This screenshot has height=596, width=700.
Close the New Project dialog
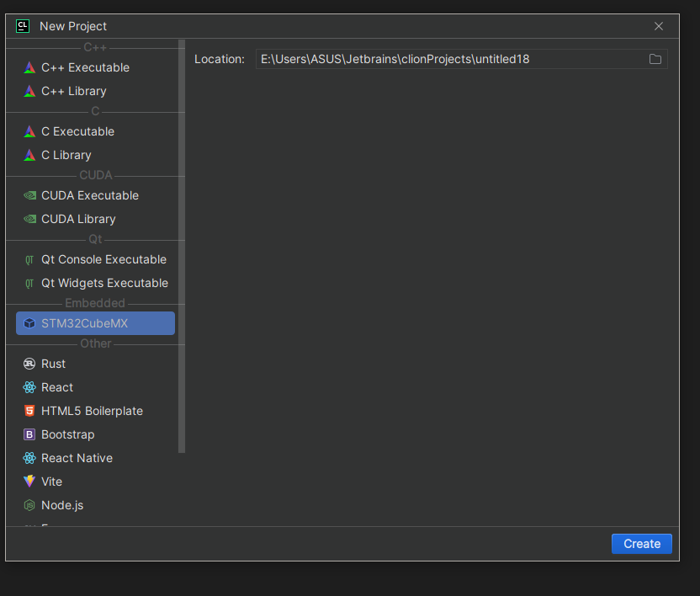pos(659,26)
